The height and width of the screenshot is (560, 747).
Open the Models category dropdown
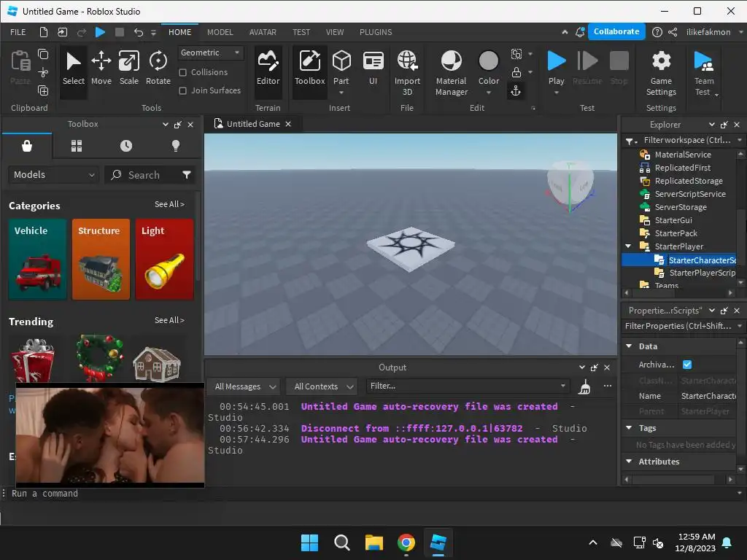pos(54,175)
